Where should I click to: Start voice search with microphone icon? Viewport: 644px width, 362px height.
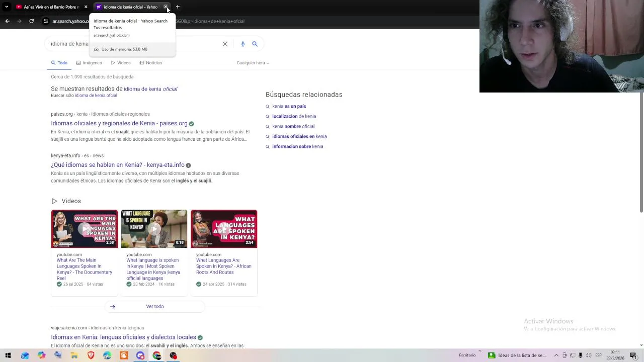(x=243, y=44)
